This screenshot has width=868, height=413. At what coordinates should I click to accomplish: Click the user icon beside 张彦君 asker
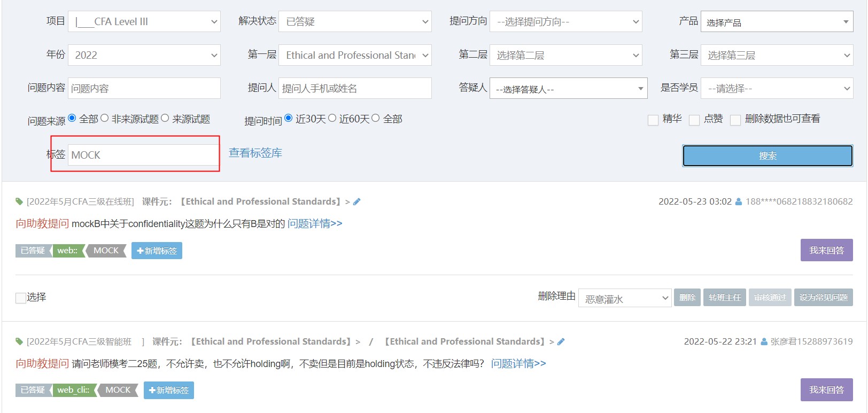pyautogui.click(x=764, y=342)
